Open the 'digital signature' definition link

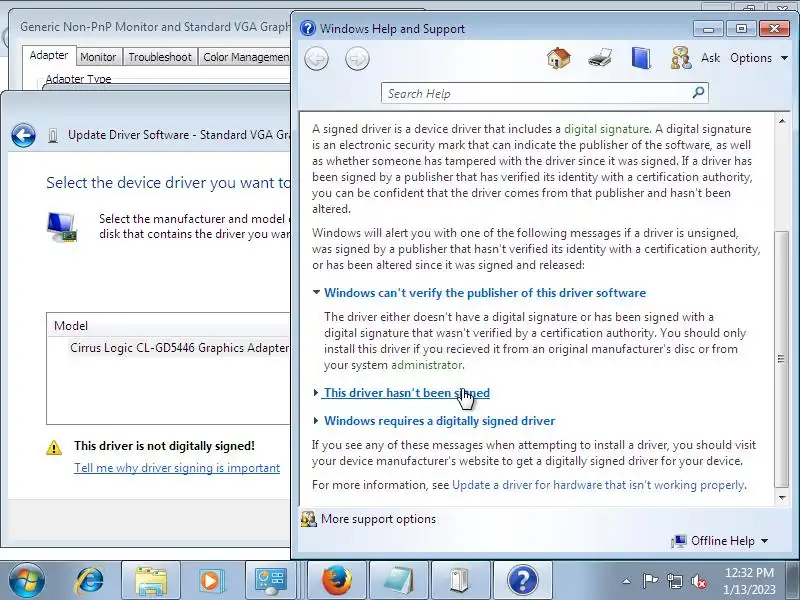[x=606, y=129]
